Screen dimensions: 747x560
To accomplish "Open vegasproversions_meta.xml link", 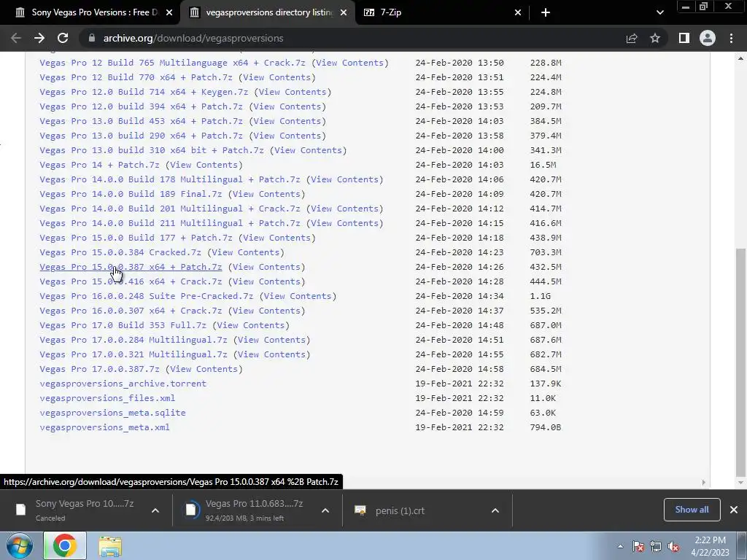I will click(104, 427).
